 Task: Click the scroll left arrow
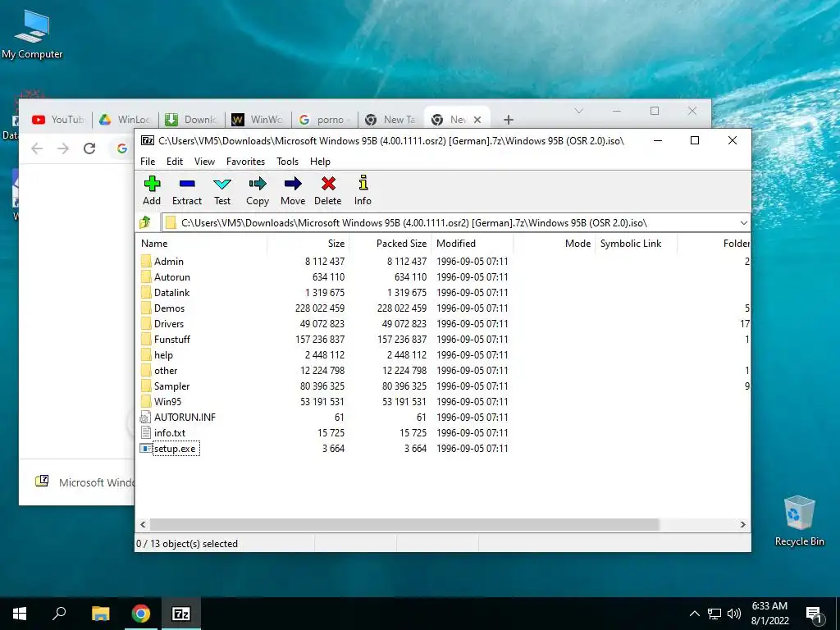(143, 524)
